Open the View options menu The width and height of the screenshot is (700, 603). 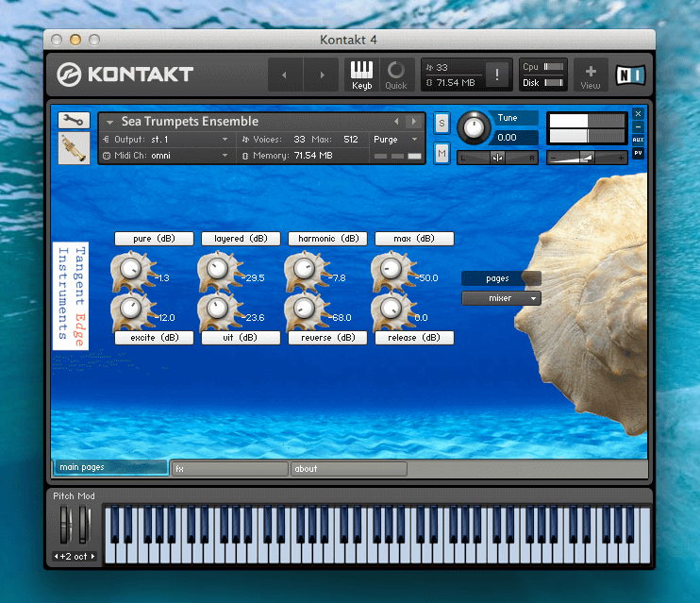pyautogui.click(x=591, y=75)
